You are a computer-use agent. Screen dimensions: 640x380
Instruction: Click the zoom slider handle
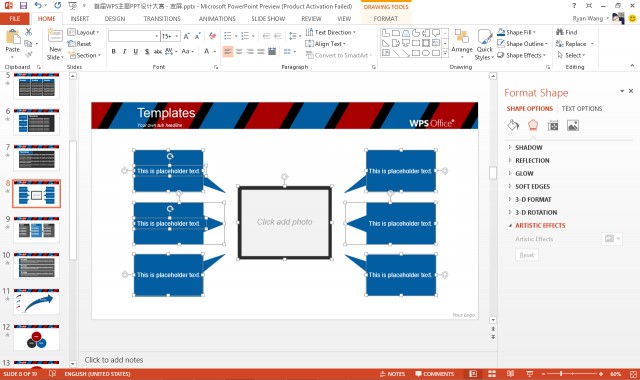561,374
